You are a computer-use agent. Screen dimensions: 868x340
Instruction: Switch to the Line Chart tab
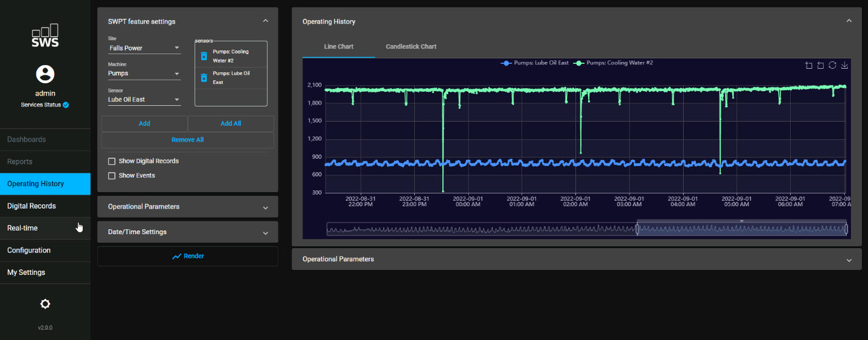coord(339,47)
